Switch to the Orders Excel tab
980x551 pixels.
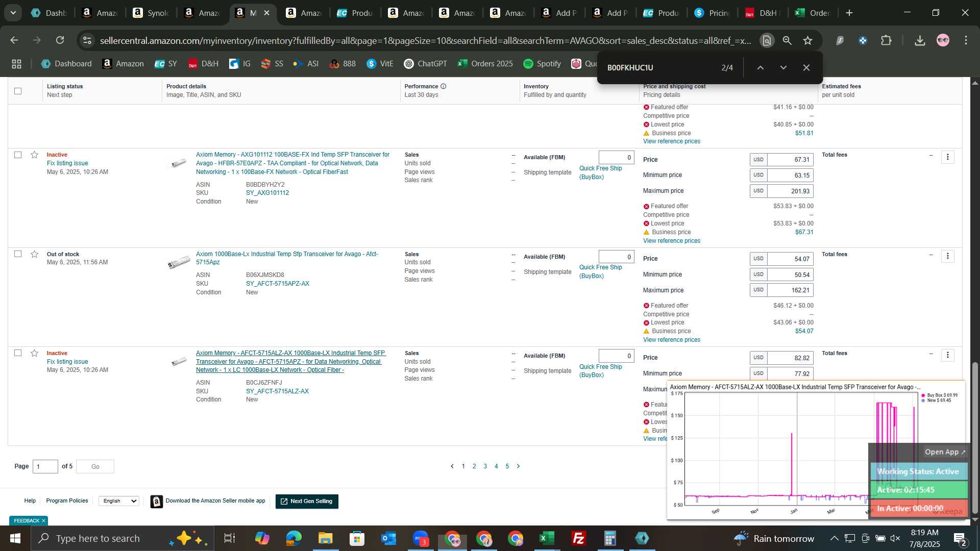pos(813,13)
